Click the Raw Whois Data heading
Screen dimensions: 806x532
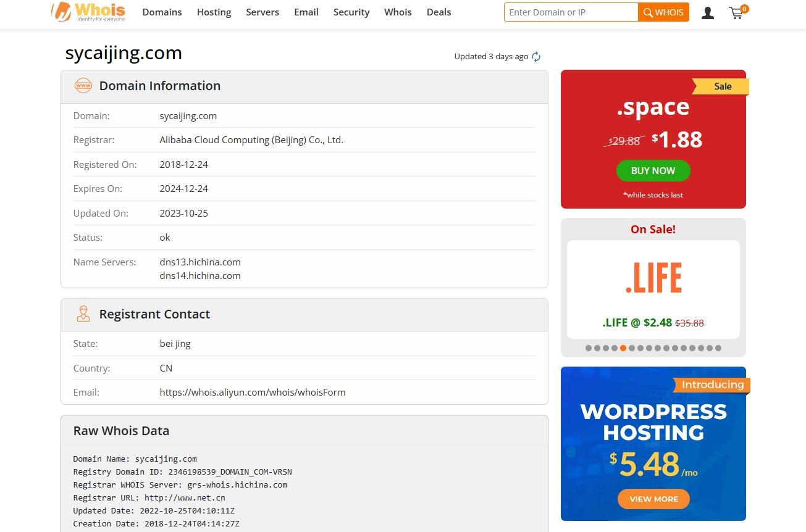(121, 431)
